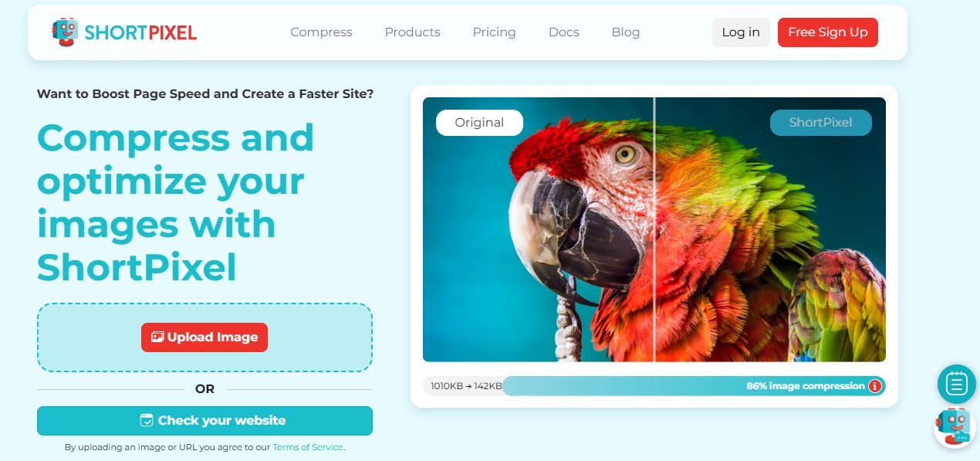The height and width of the screenshot is (461, 980).
Task: Click the Check your website button
Action: point(204,421)
